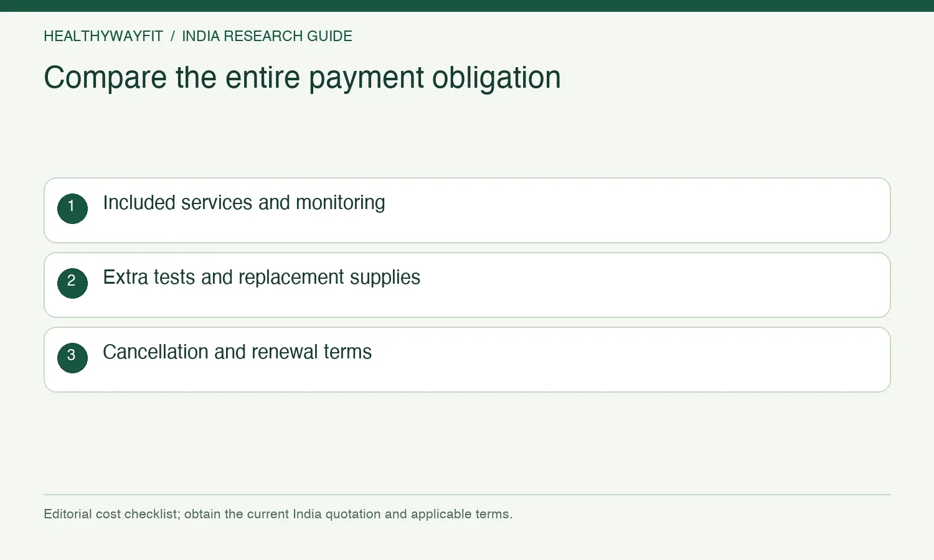Image resolution: width=934 pixels, height=560 pixels.
Task: Click the number 2 circle badge
Action: [72, 283]
